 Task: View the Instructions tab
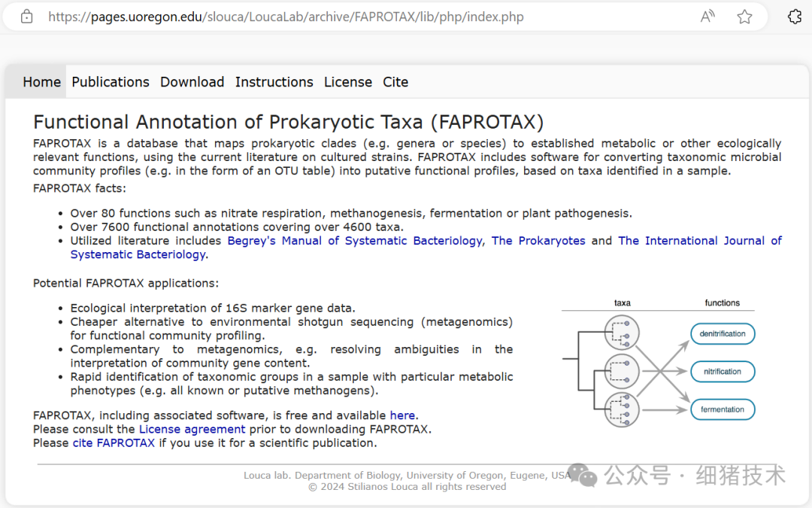tap(274, 82)
